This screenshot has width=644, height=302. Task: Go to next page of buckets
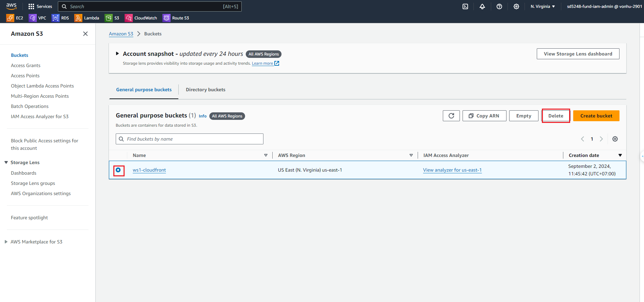(601, 139)
